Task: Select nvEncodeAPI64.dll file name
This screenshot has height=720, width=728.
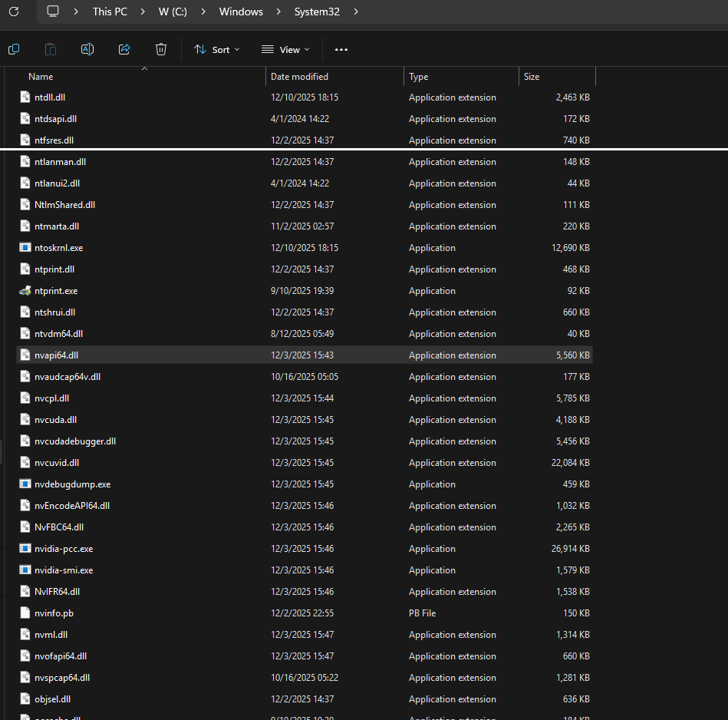Action: [72, 505]
